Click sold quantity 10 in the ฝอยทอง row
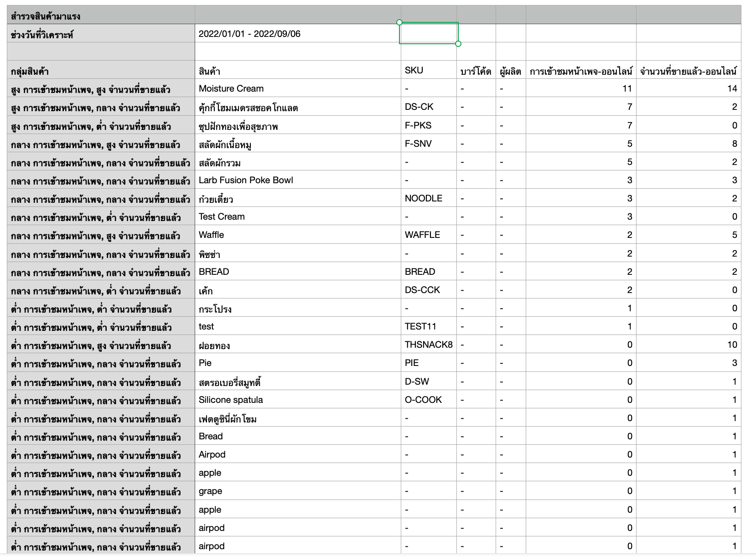The width and height of the screenshot is (756, 556). tap(689, 345)
